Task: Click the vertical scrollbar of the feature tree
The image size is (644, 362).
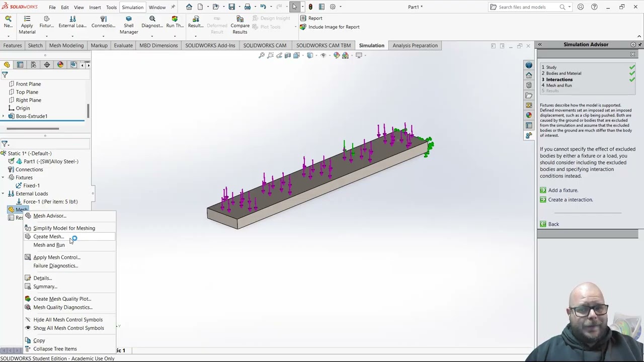Action: tap(89, 111)
